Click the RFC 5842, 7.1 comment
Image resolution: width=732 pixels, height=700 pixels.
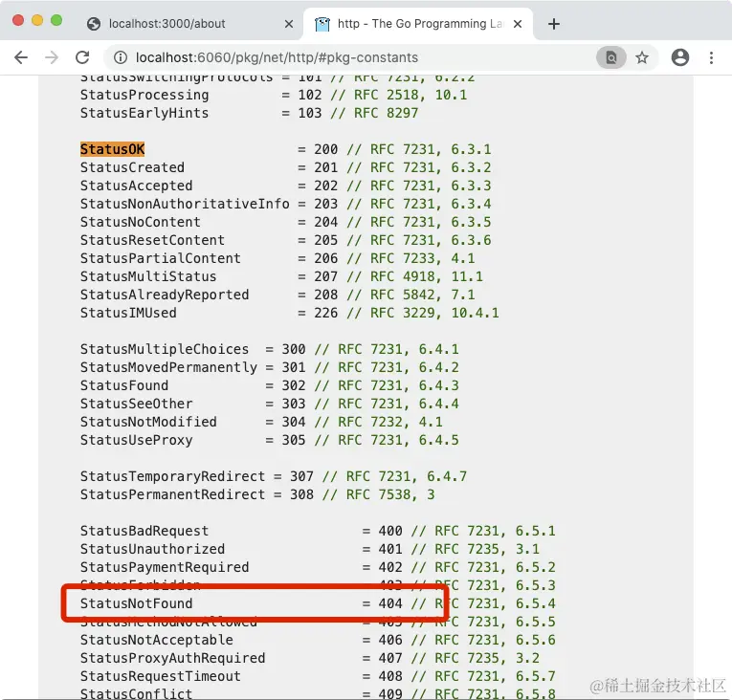coord(410,295)
